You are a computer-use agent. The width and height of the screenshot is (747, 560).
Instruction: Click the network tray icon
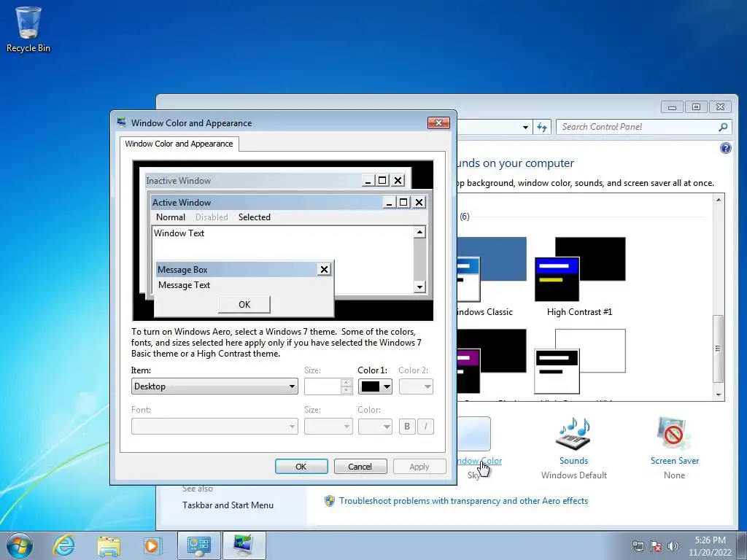[638, 546]
